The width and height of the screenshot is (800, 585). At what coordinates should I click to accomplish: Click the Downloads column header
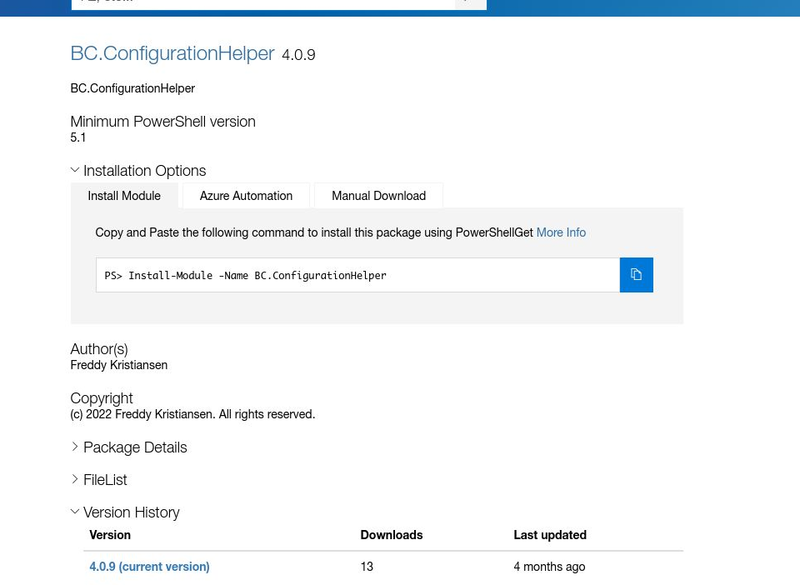(x=391, y=535)
